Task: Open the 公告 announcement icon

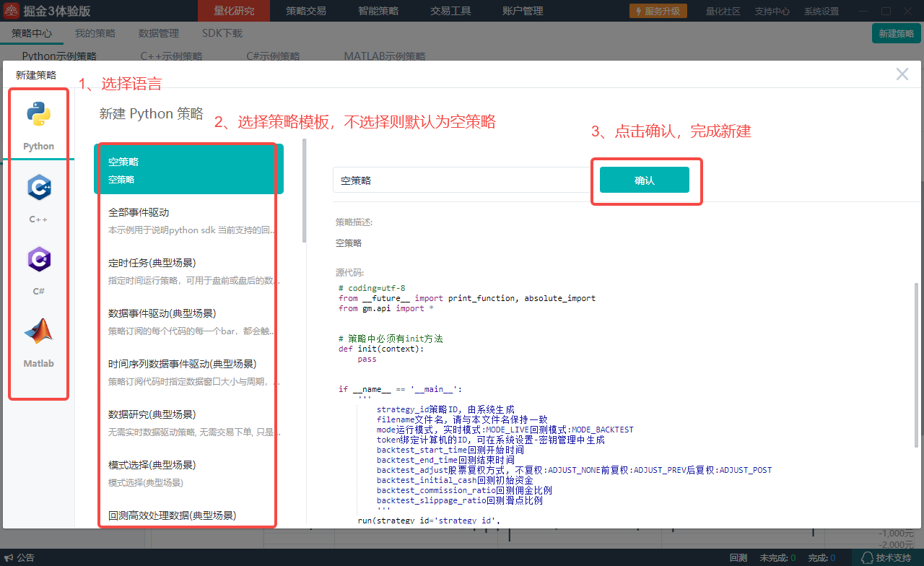Action: point(9,557)
